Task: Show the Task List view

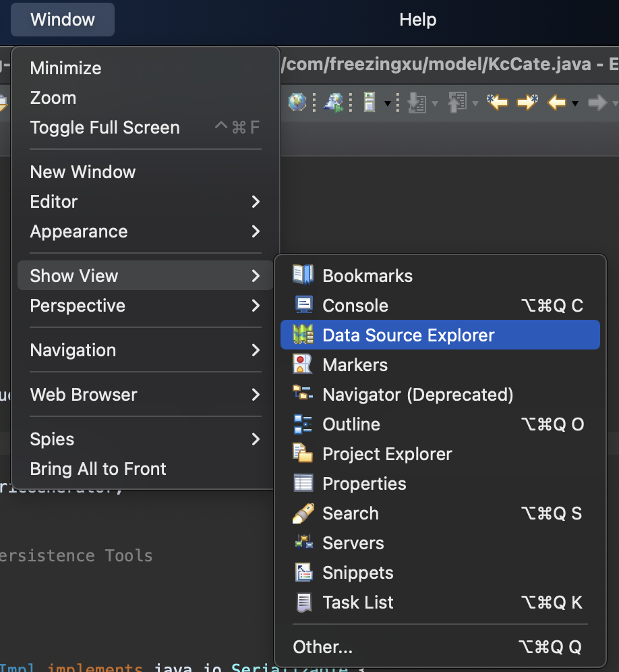Action: (x=358, y=602)
